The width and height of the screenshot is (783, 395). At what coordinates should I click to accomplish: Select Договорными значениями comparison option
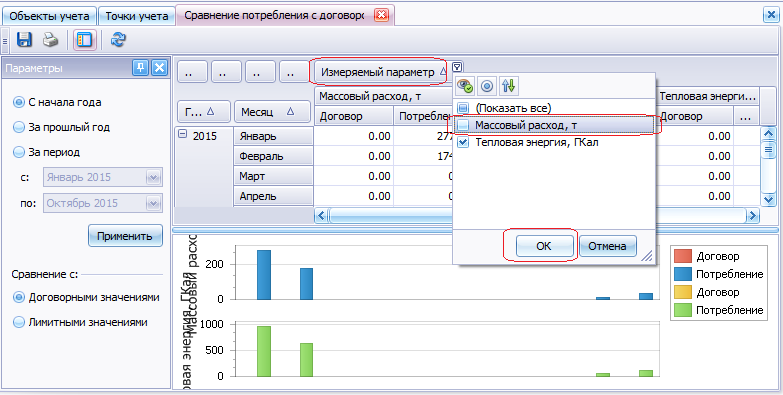(x=18, y=298)
